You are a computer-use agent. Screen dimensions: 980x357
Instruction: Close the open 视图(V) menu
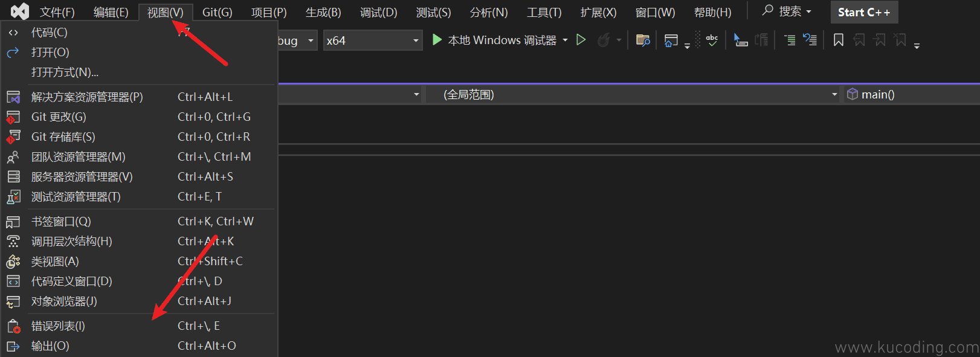166,13
